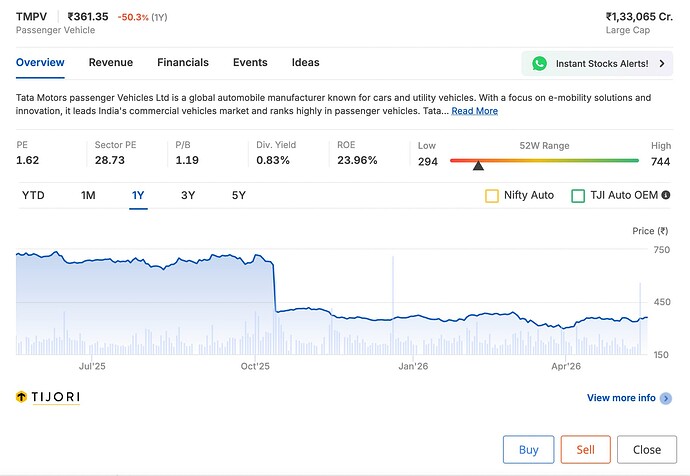Click the 52W Low value 294
This screenshot has height=476, width=690.
click(x=428, y=162)
